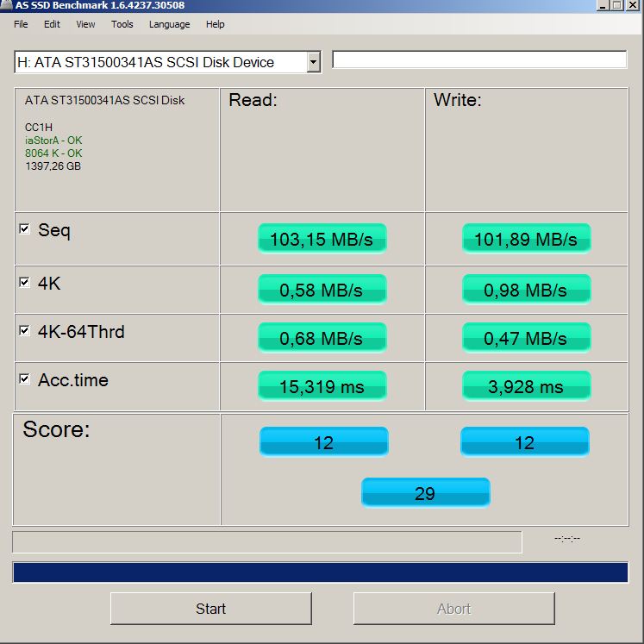Toggle the Acc.time benchmark checkbox
This screenshot has width=644, height=644.
pyautogui.click(x=25, y=378)
